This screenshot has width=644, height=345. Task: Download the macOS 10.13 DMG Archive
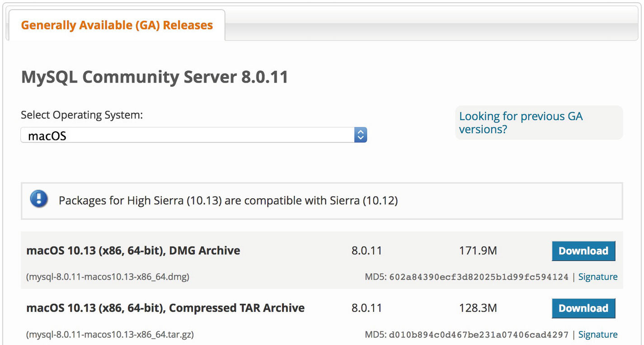pos(583,251)
